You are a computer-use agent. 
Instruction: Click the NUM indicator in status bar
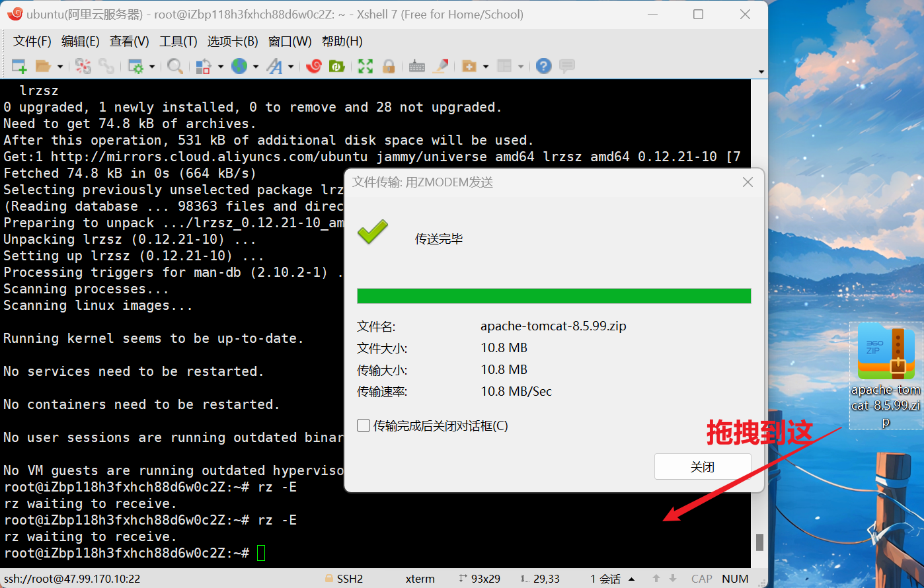(x=735, y=579)
